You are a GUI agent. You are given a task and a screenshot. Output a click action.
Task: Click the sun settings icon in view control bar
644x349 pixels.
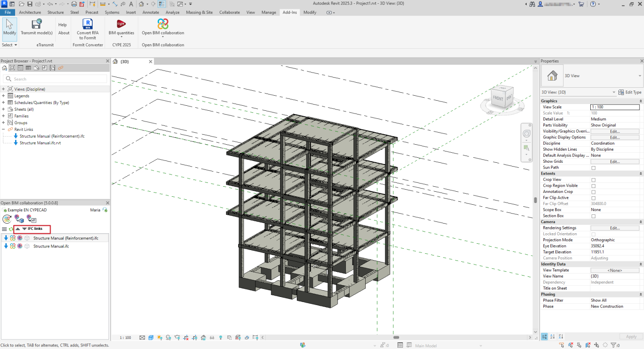[159, 337]
